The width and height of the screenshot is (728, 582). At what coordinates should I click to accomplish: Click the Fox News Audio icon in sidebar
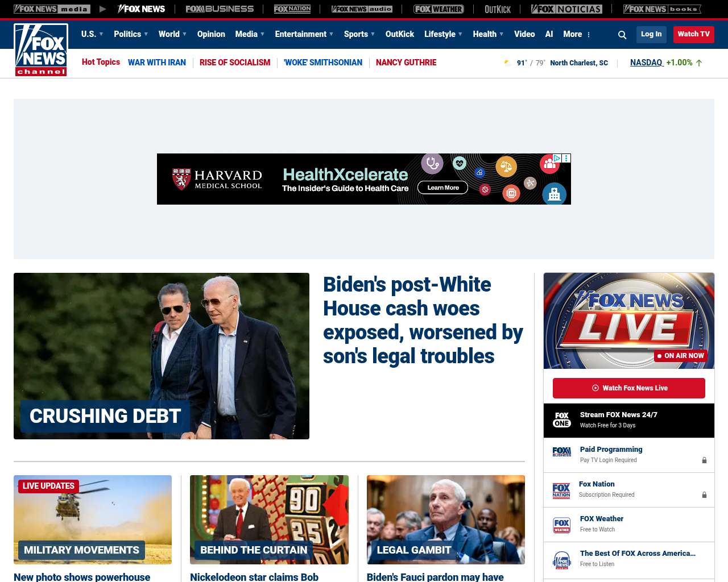tap(562, 560)
